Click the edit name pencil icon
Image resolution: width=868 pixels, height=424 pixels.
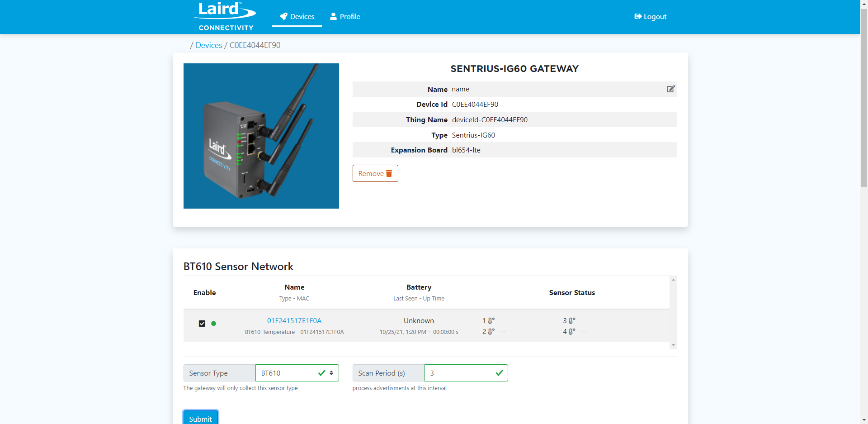coord(671,89)
